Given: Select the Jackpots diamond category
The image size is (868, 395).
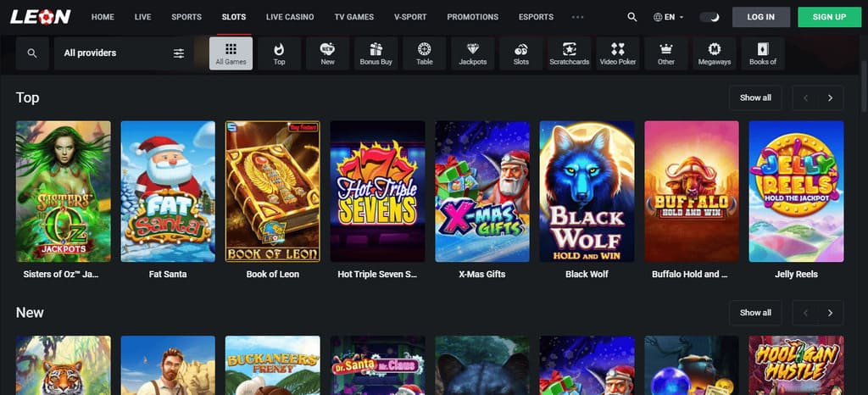Looking at the screenshot, I should point(473,53).
